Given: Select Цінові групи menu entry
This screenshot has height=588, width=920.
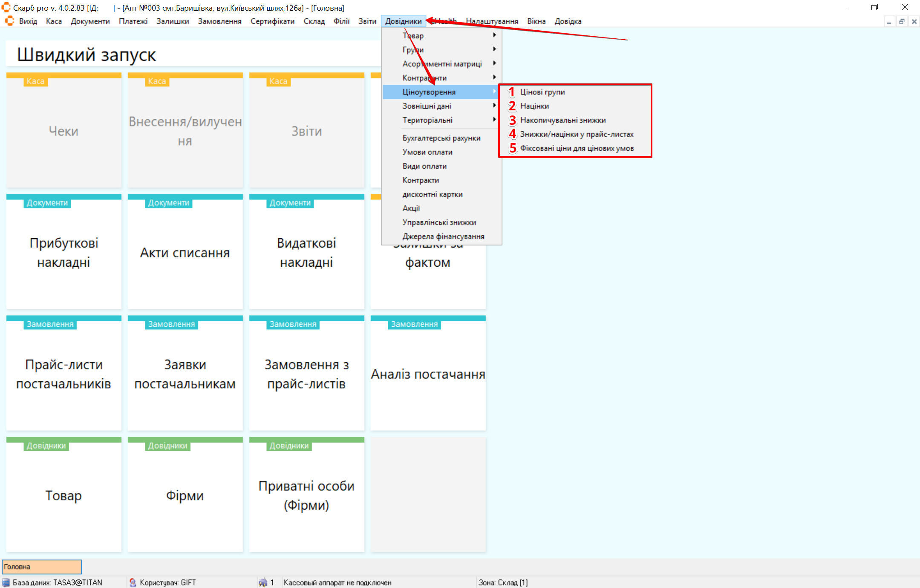Looking at the screenshot, I should 542,92.
